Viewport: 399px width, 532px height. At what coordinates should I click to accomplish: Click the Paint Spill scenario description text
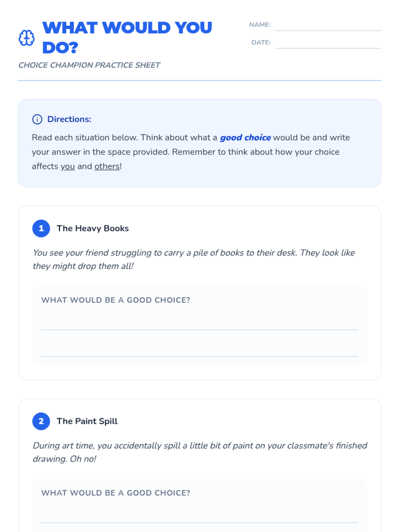coord(200,452)
